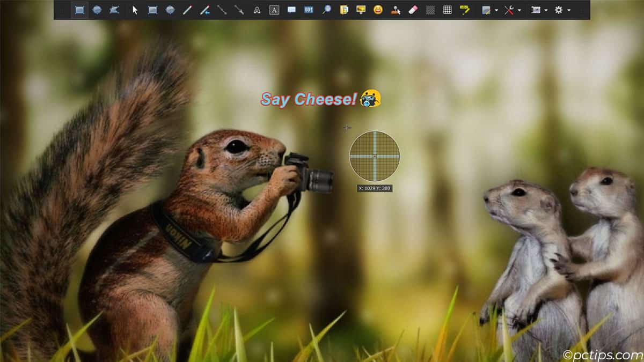Select the Eraser tool
Image resolution: width=644 pixels, height=362 pixels.
click(x=413, y=9)
